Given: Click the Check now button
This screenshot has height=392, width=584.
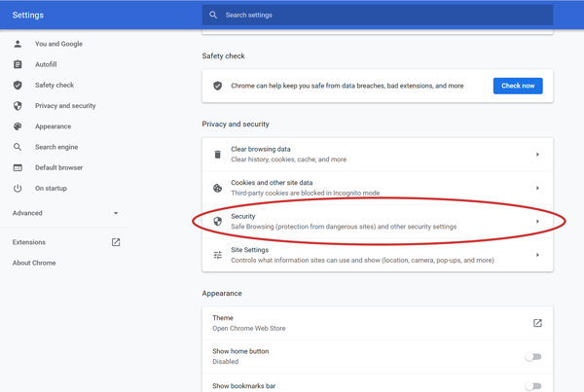Looking at the screenshot, I should (x=518, y=86).
